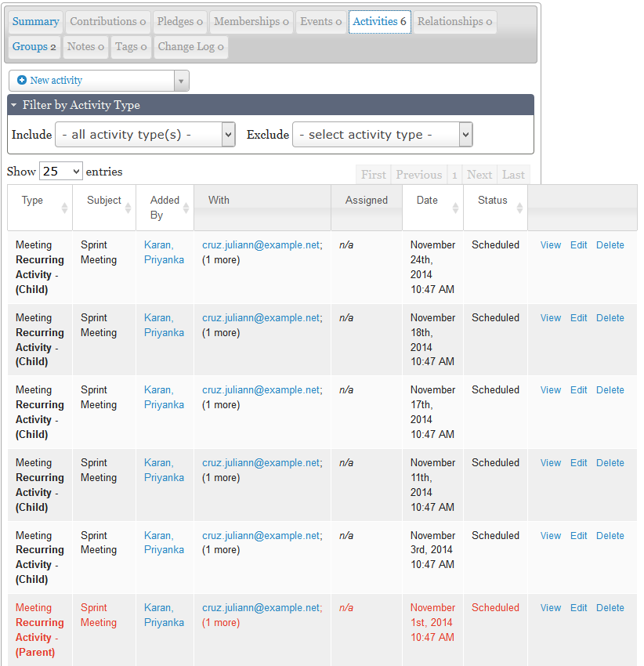Sort table by Subject column arrows
The width and height of the screenshot is (644, 666).
tap(128, 208)
